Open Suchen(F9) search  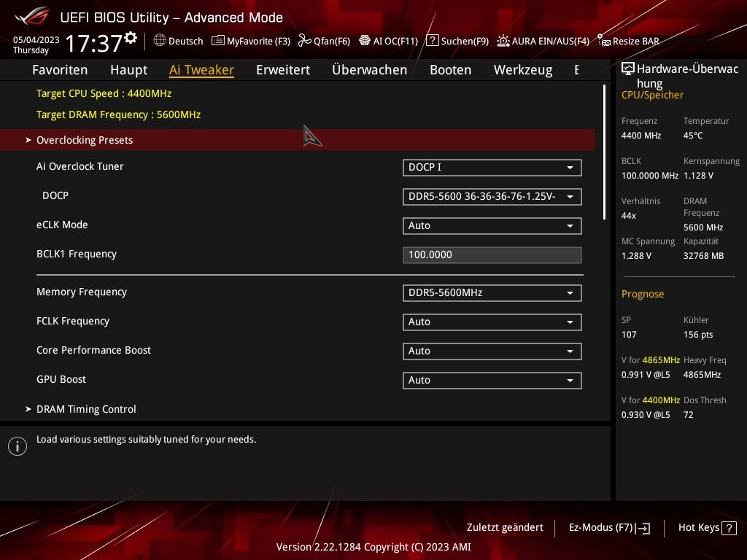coord(457,41)
